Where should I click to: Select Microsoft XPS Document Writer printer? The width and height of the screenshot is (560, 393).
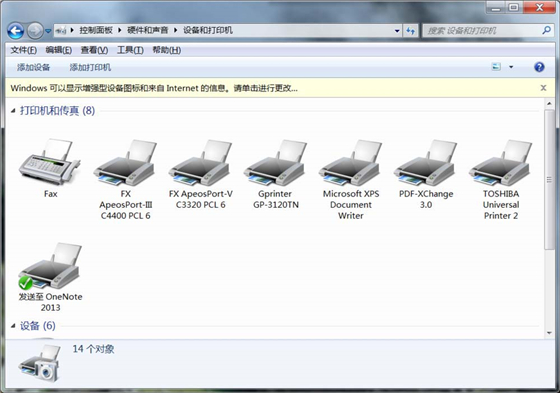(351, 179)
